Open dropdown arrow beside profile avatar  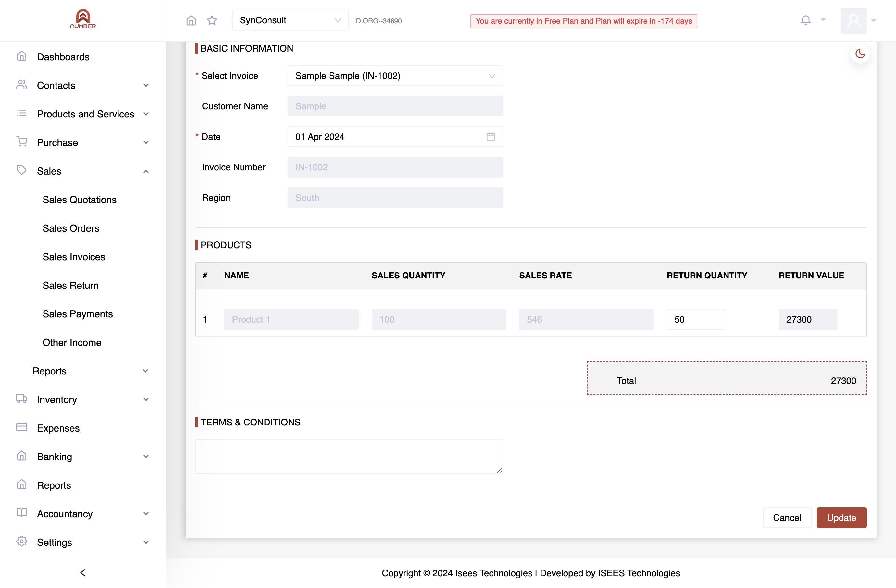point(874,21)
